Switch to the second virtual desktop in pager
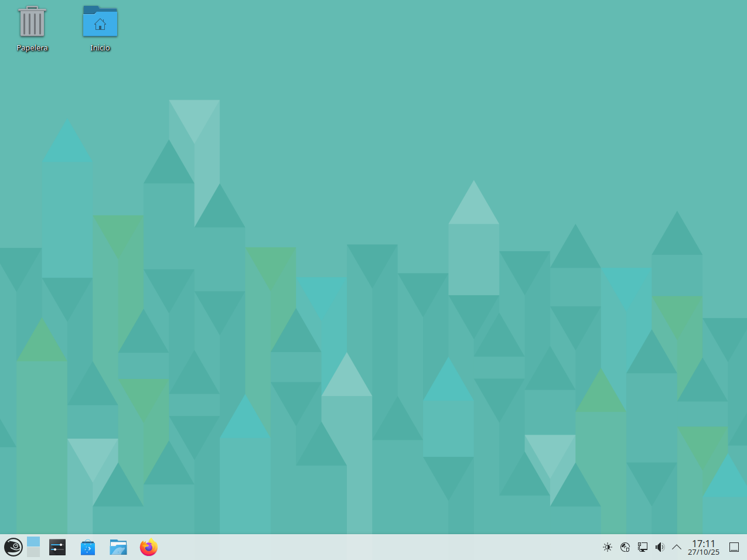The height and width of the screenshot is (560, 747). pyautogui.click(x=33, y=552)
